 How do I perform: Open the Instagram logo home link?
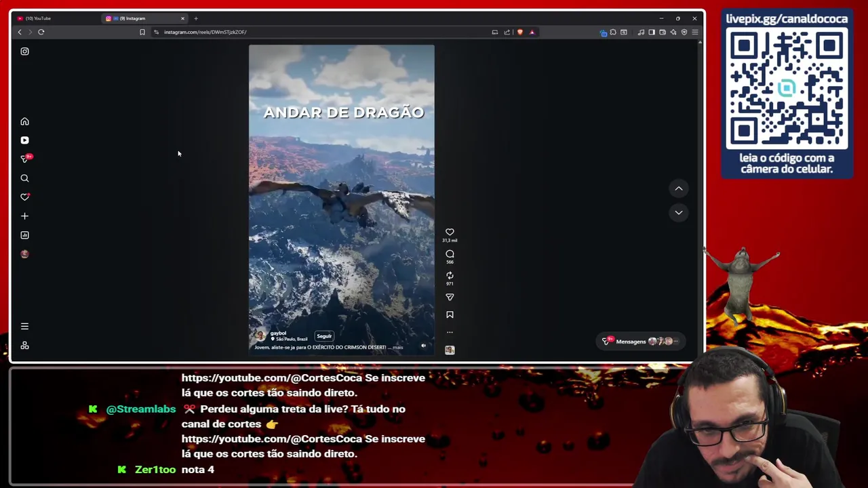pyautogui.click(x=24, y=52)
